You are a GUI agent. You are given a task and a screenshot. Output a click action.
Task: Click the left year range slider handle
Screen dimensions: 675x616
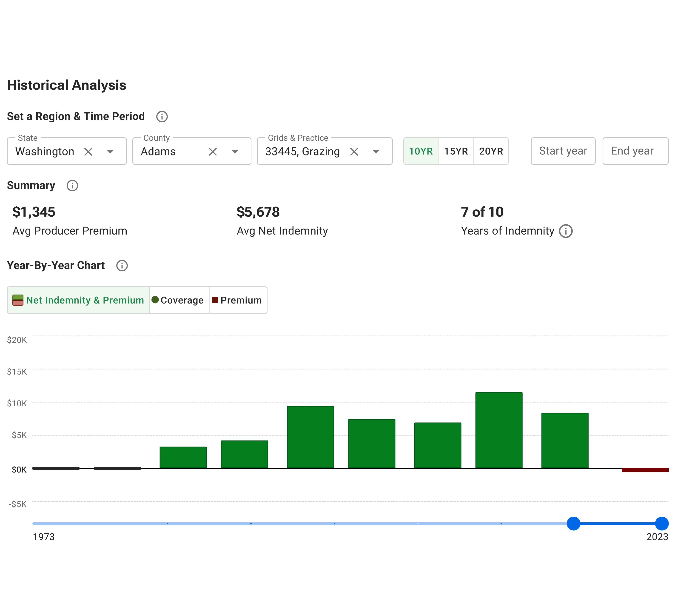click(574, 524)
